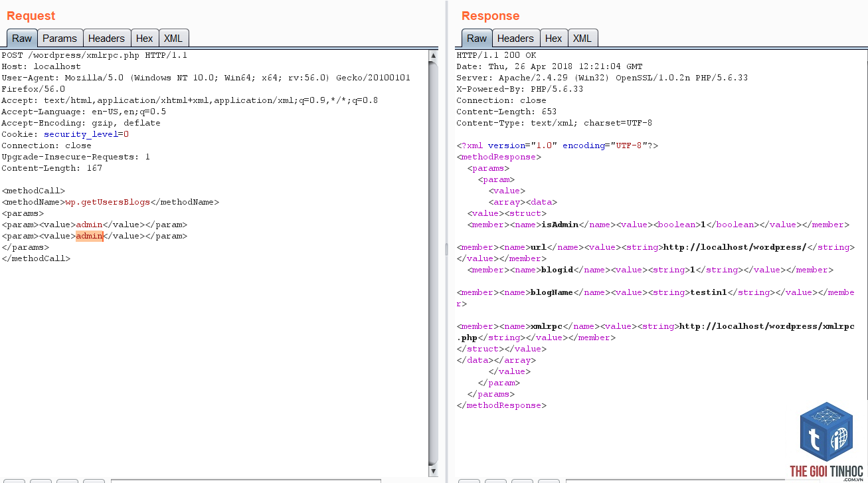
Task: Click the highlighted second admin value
Action: (90, 236)
